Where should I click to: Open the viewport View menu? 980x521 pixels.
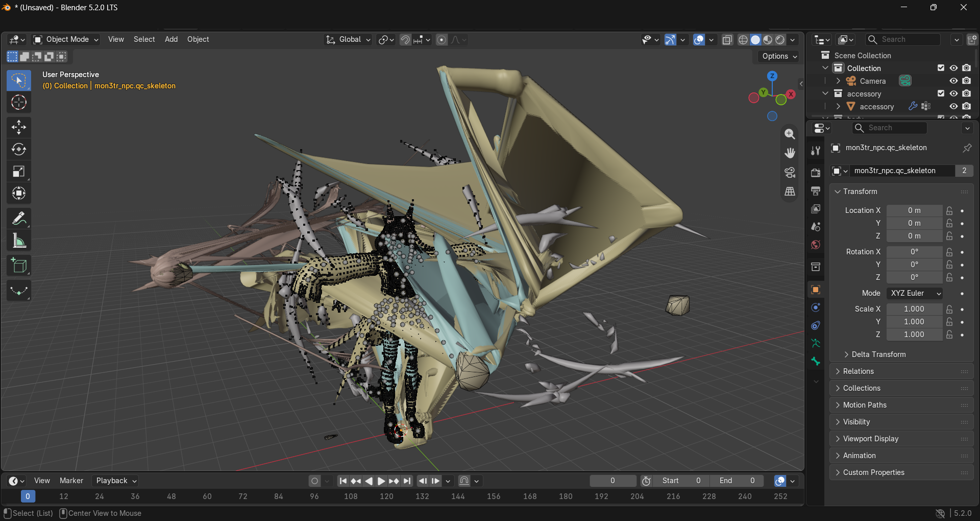pos(116,39)
